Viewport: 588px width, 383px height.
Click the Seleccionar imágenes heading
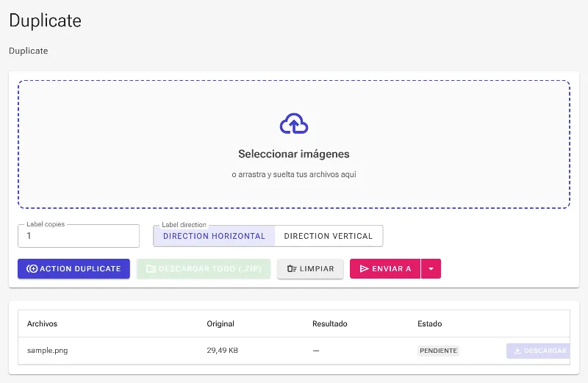[x=294, y=154]
